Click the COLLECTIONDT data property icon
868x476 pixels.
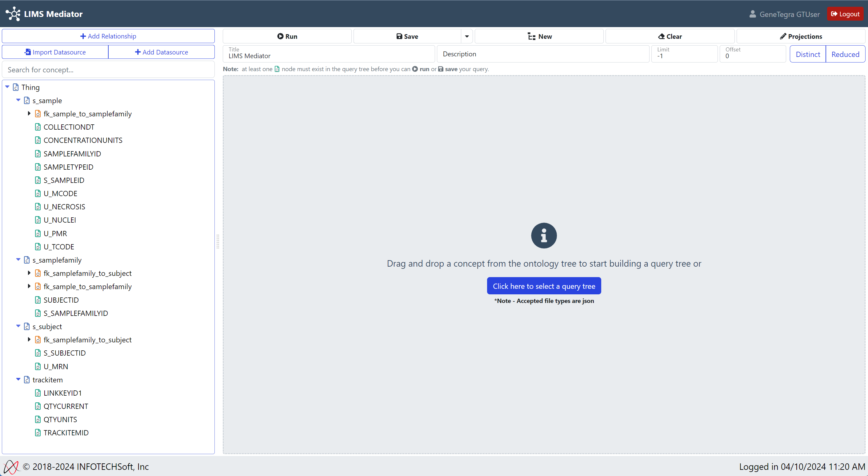click(x=38, y=127)
